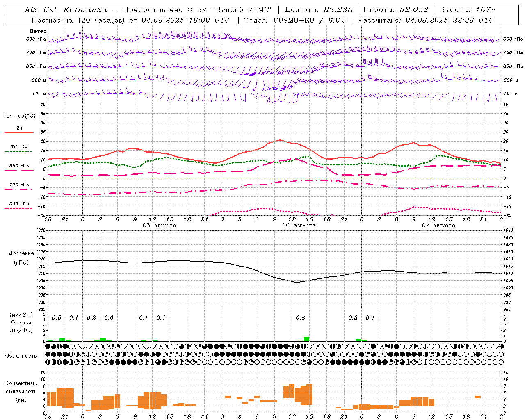Click the '06 августа' date label

click(x=299, y=226)
